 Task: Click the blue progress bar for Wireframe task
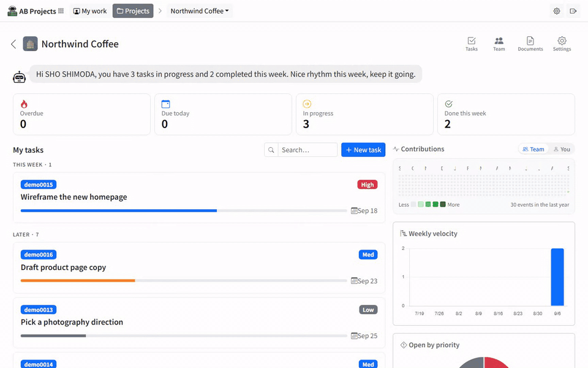(x=118, y=210)
